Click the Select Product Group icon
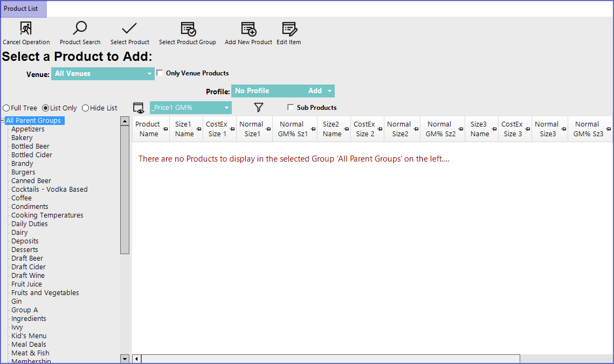The height and width of the screenshot is (364, 614). pyautogui.click(x=188, y=29)
